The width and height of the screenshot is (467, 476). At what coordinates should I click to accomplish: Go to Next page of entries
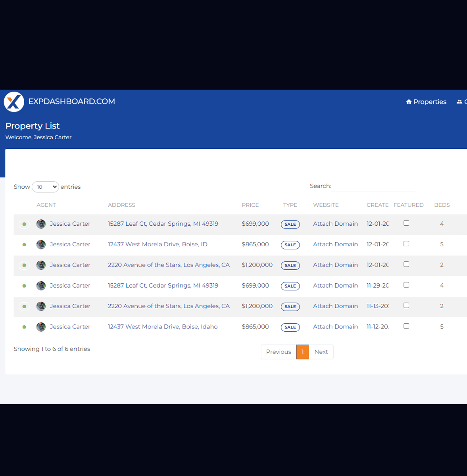coord(321,352)
